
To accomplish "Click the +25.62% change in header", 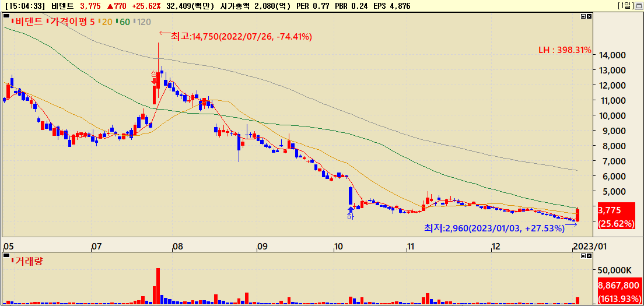I will click(146, 6).
